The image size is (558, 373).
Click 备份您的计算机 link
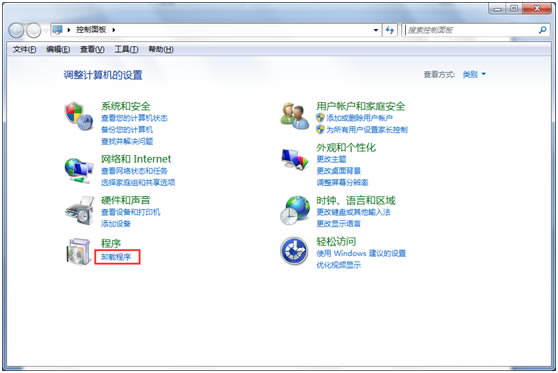click(x=127, y=130)
